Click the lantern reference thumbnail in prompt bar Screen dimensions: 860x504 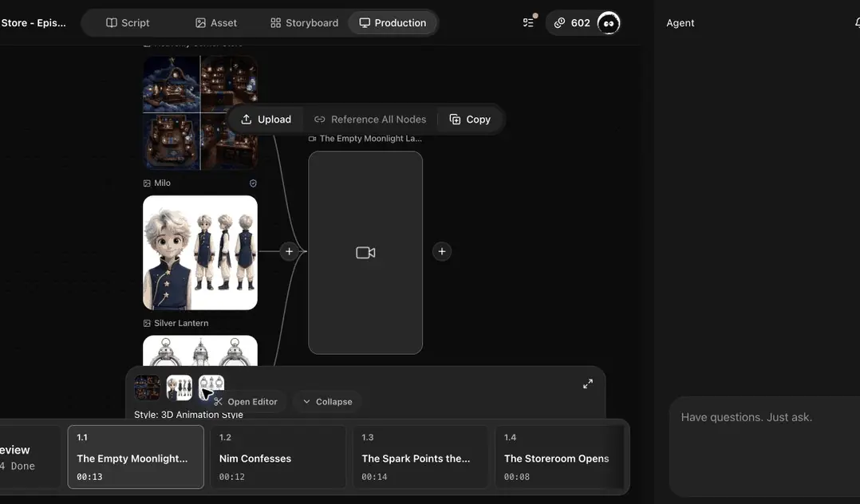(x=211, y=388)
